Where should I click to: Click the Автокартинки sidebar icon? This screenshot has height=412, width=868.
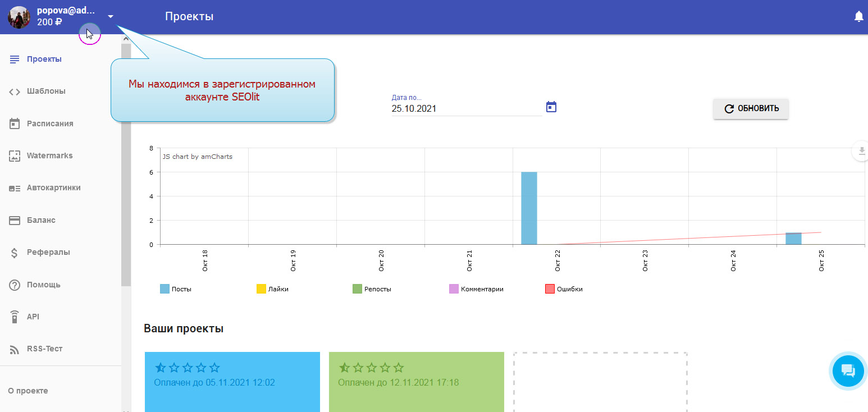[x=15, y=188]
